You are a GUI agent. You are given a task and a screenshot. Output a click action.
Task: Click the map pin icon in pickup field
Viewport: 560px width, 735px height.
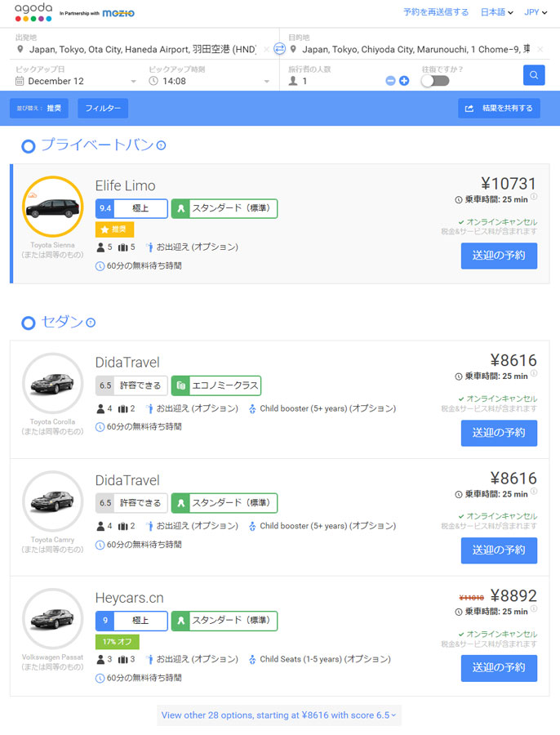click(x=20, y=49)
